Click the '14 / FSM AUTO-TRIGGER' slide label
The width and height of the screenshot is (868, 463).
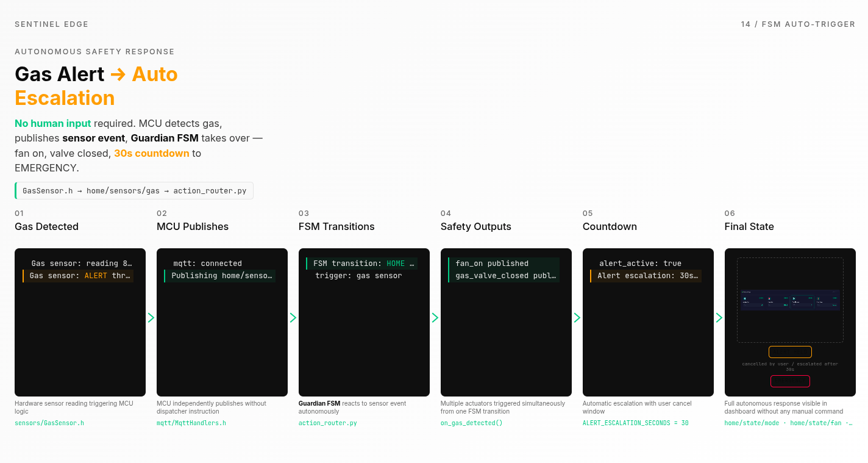(x=798, y=24)
